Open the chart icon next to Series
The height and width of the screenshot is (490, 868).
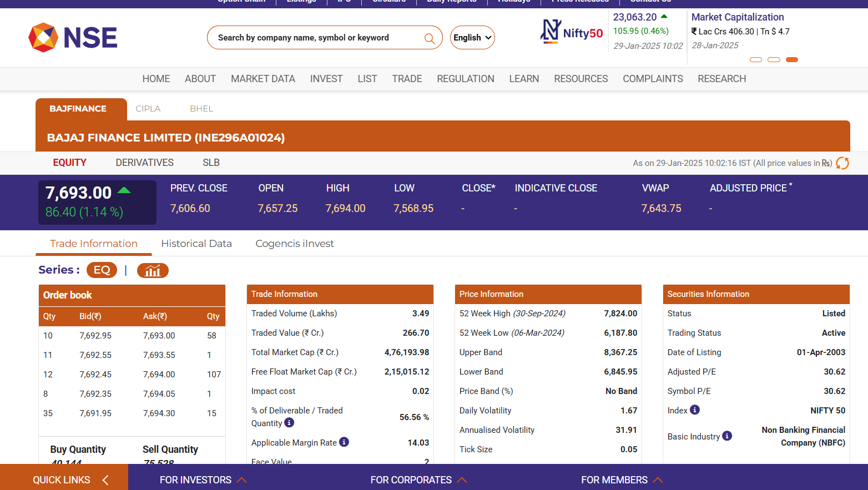(153, 270)
